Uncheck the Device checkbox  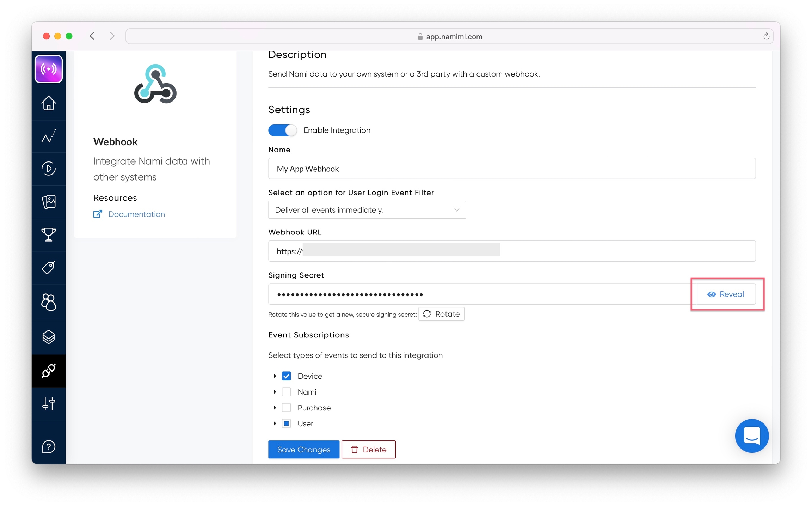pyautogui.click(x=287, y=376)
